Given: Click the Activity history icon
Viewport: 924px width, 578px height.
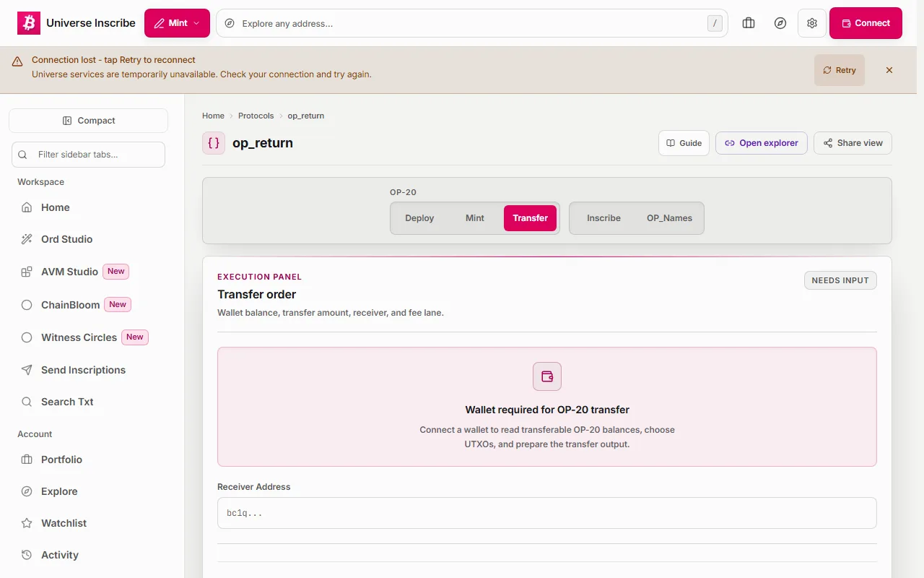Looking at the screenshot, I should pyautogui.click(x=27, y=555).
